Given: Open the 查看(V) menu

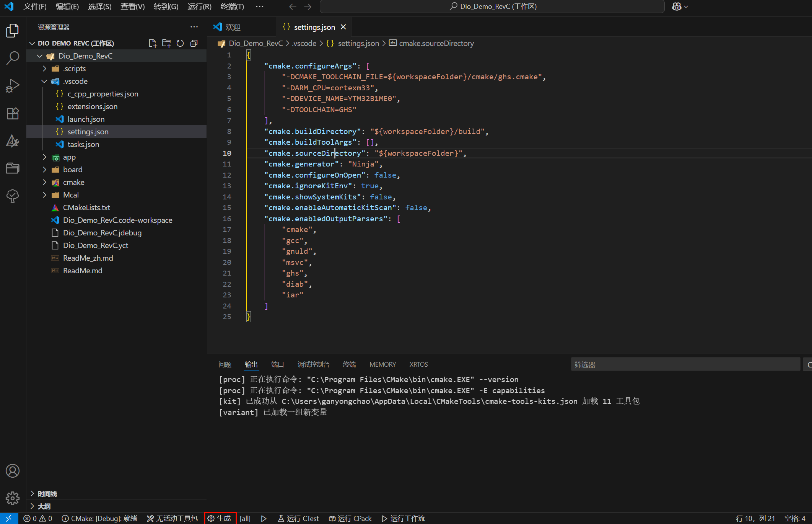Looking at the screenshot, I should click(x=133, y=7).
